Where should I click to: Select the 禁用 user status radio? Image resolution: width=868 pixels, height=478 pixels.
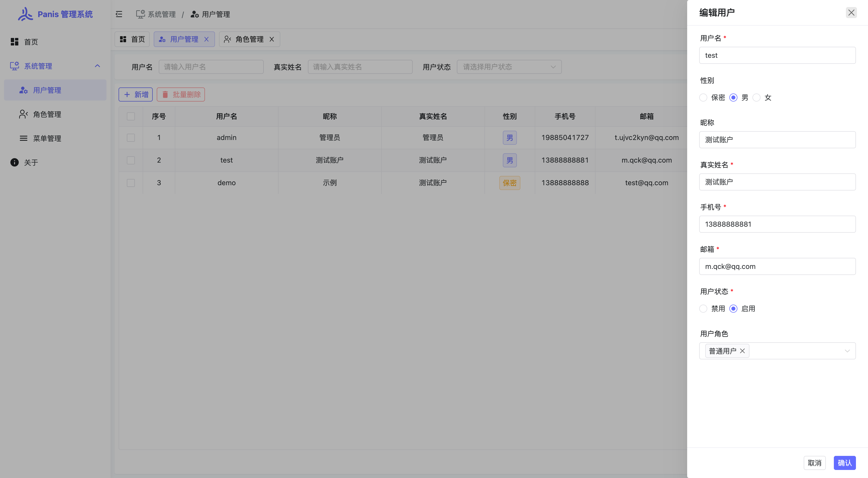point(703,309)
